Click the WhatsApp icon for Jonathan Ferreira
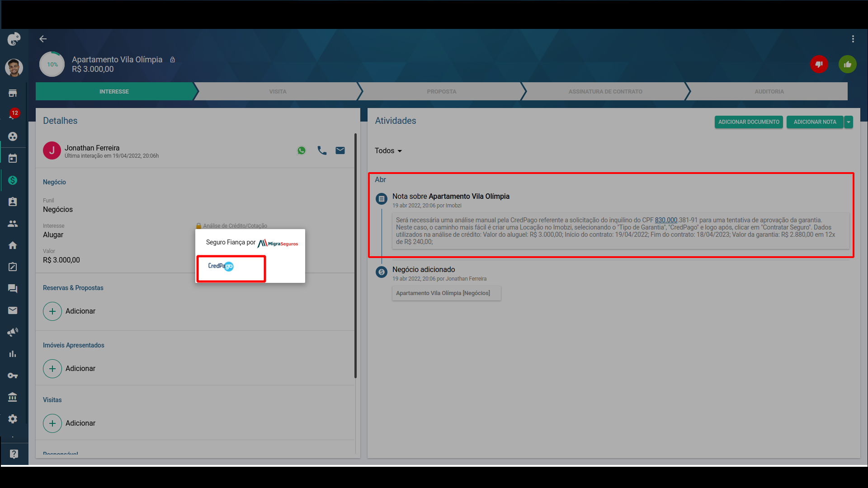The height and width of the screenshot is (488, 868). tap(302, 150)
